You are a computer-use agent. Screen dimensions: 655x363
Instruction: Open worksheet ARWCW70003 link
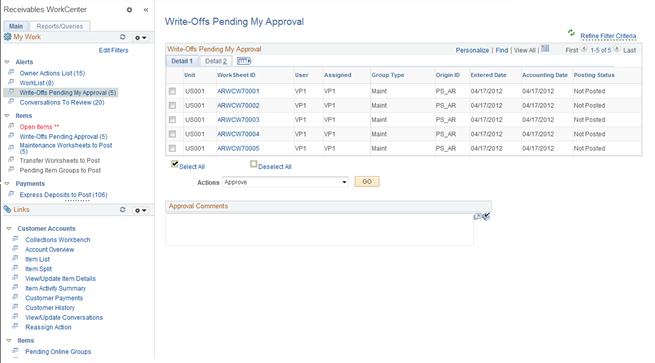tap(238, 119)
